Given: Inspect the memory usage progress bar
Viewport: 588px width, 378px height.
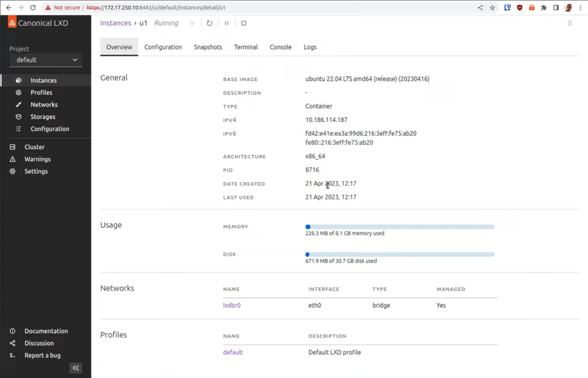Looking at the screenshot, I should coord(400,226).
